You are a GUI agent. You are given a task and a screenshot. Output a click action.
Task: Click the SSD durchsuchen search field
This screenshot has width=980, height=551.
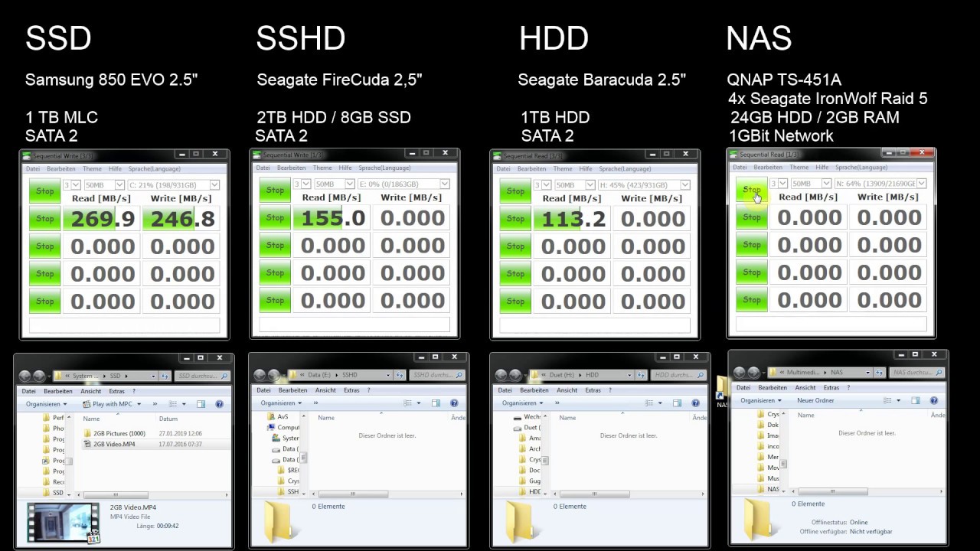[204, 376]
